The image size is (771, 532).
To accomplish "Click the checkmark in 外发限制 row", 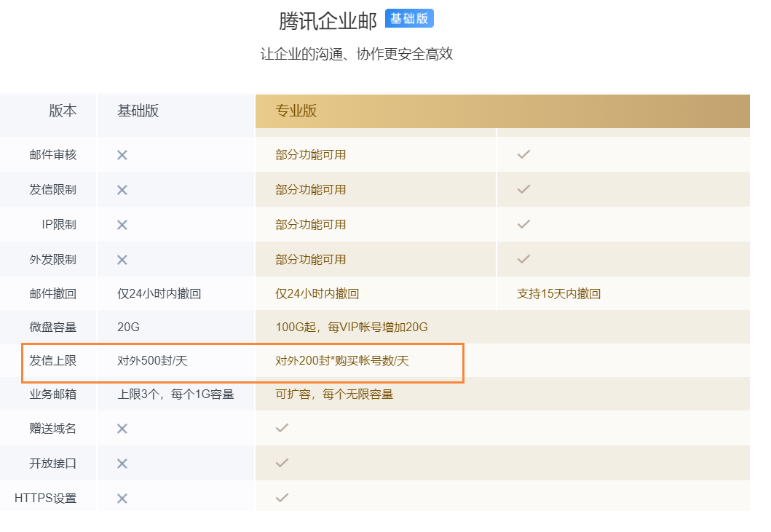I will pos(523,259).
